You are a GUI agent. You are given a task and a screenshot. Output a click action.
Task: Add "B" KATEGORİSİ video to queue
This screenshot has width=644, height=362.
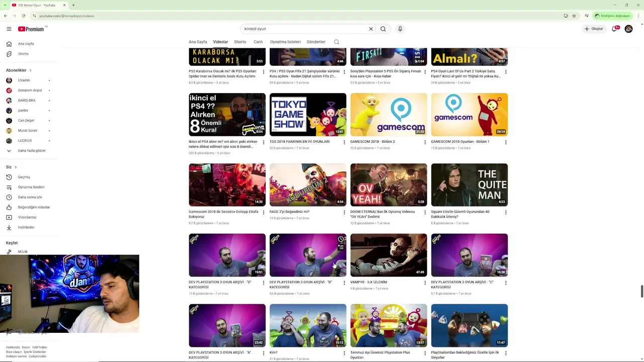[341, 247]
